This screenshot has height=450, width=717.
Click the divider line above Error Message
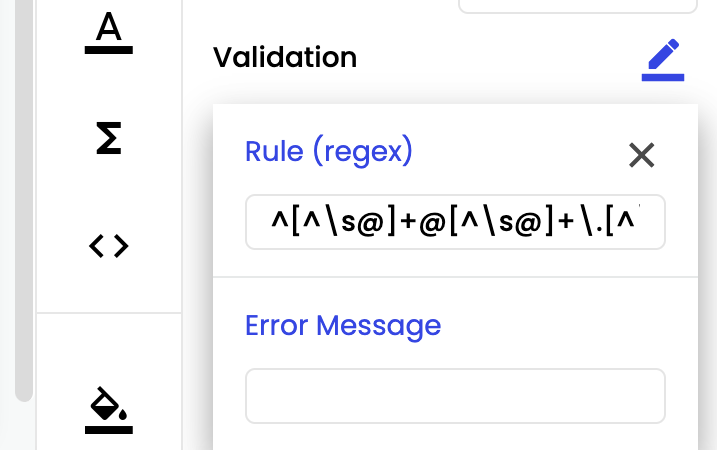(455, 277)
